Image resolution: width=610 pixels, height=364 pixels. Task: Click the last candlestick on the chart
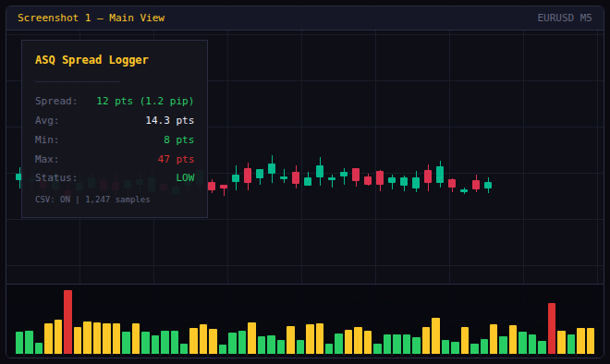(488, 185)
